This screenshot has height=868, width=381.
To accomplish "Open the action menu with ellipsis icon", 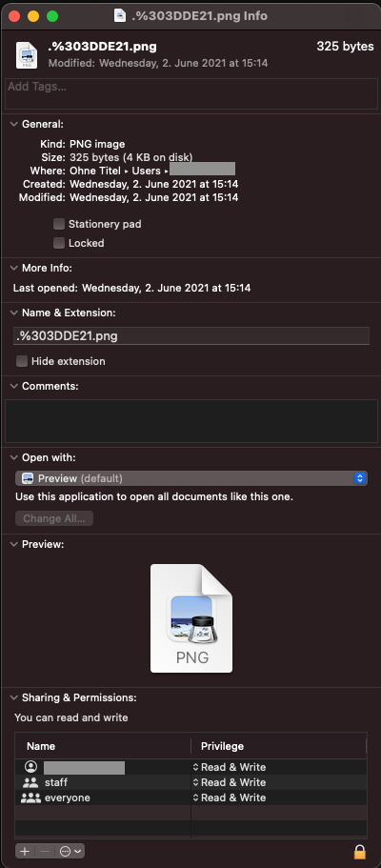I will tap(70, 851).
